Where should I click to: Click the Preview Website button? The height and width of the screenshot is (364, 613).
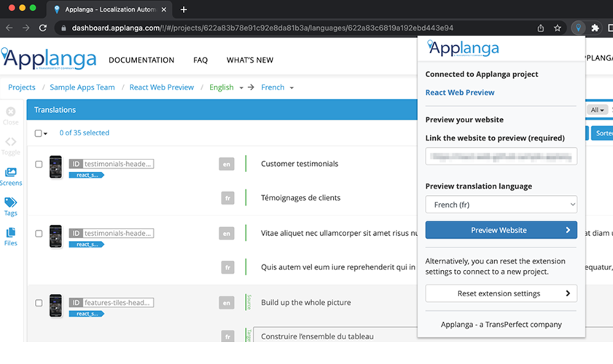coord(501,230)
